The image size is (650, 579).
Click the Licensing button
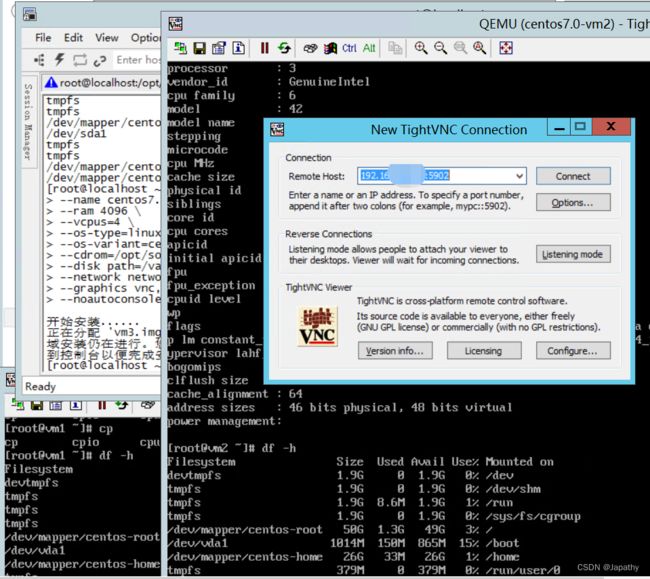[484, 351]
